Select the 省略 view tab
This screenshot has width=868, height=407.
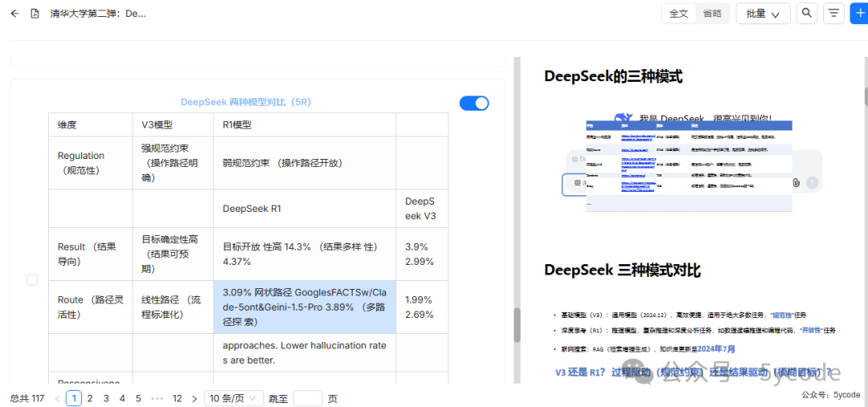pos(712,14)
